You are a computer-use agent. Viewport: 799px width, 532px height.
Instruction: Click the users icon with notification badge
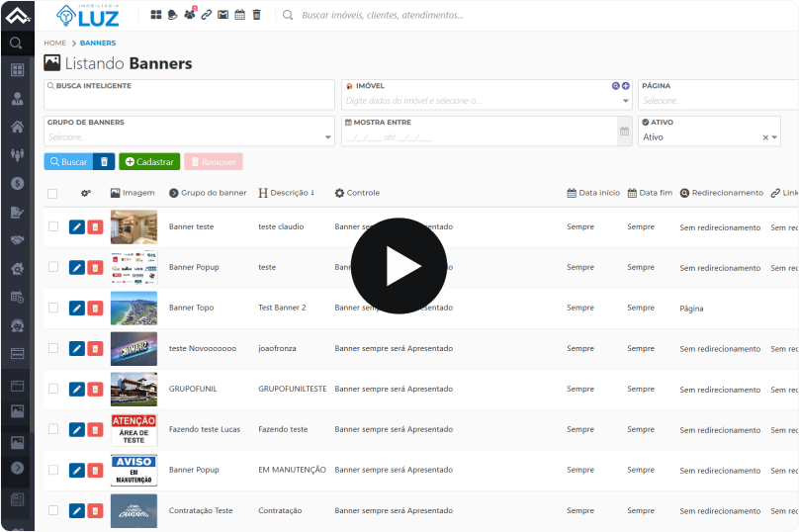pos(189,15)
